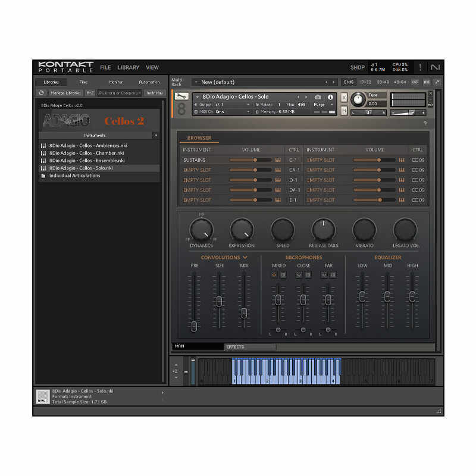Adjust the convolution SIZE fader
The height and width of the screenshot is (476, 476).
pos(219,301)
